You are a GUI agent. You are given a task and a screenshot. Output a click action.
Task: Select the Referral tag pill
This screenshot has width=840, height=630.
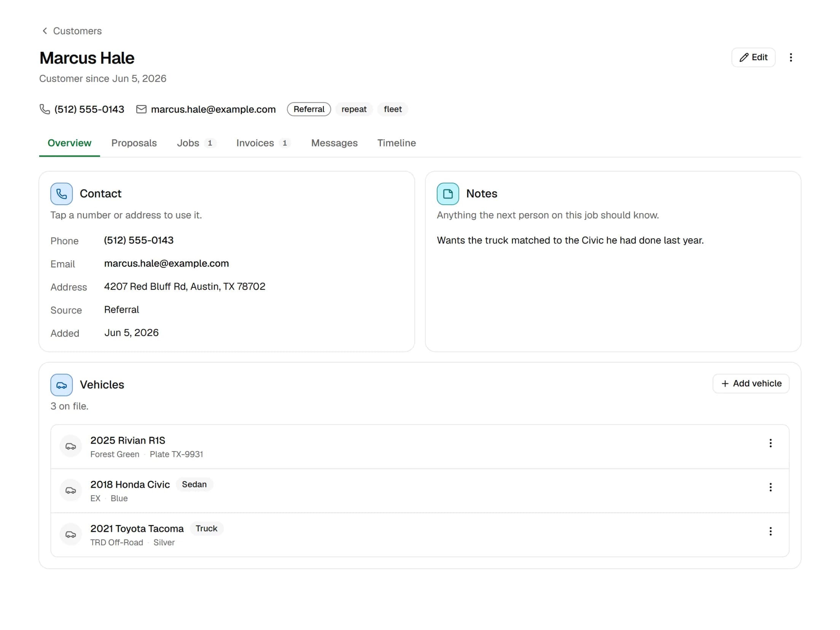click(309, 109)
